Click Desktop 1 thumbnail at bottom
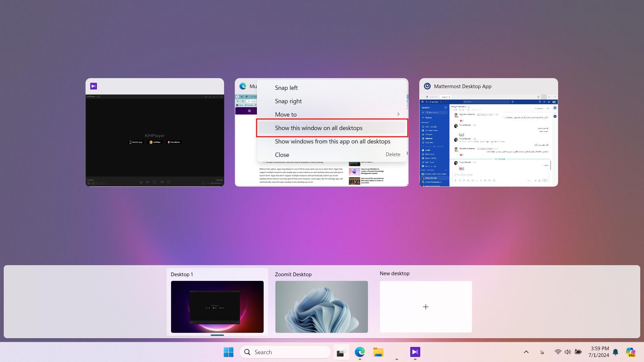The height and width of the screenshot is (362, 644). coord(217,307)
